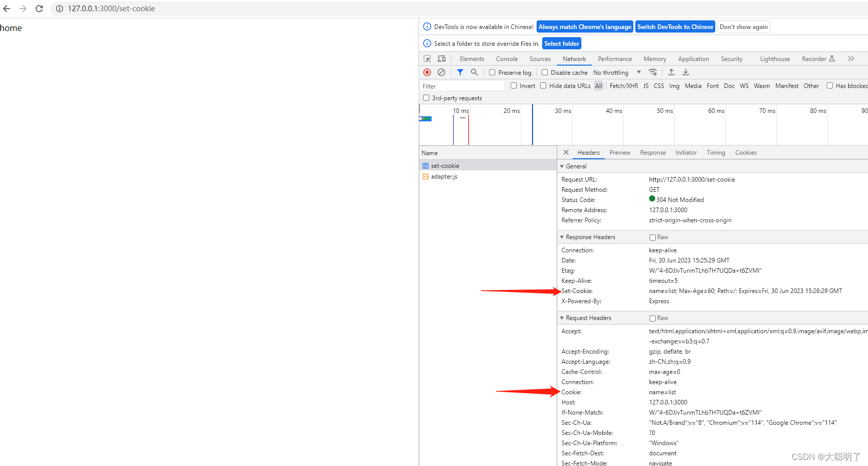The image size is (868, 466).
Task: Check the Invert filter checkbox
Action: point(514,85)
